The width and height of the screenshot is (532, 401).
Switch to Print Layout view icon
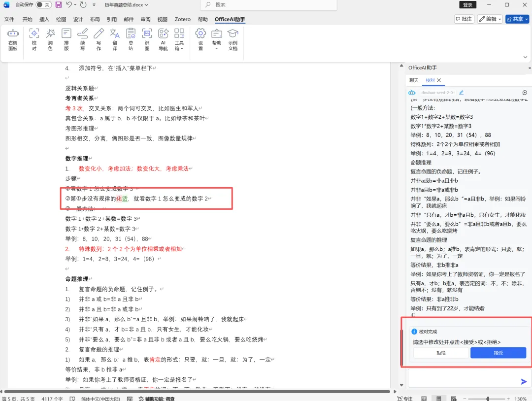click(x=439, y=399)
